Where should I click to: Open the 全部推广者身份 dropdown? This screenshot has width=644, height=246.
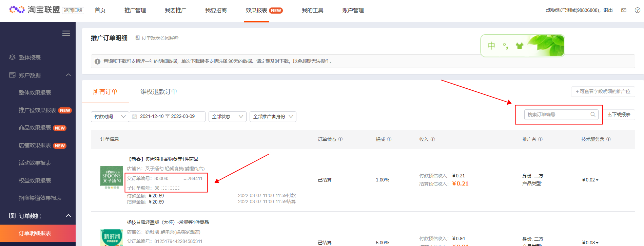coord(273,117)
